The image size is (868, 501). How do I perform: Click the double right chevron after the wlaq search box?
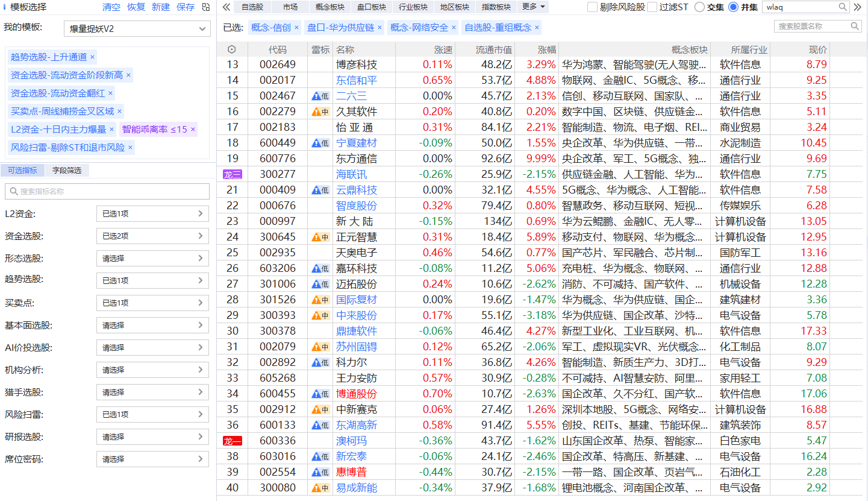click(858, 7)
